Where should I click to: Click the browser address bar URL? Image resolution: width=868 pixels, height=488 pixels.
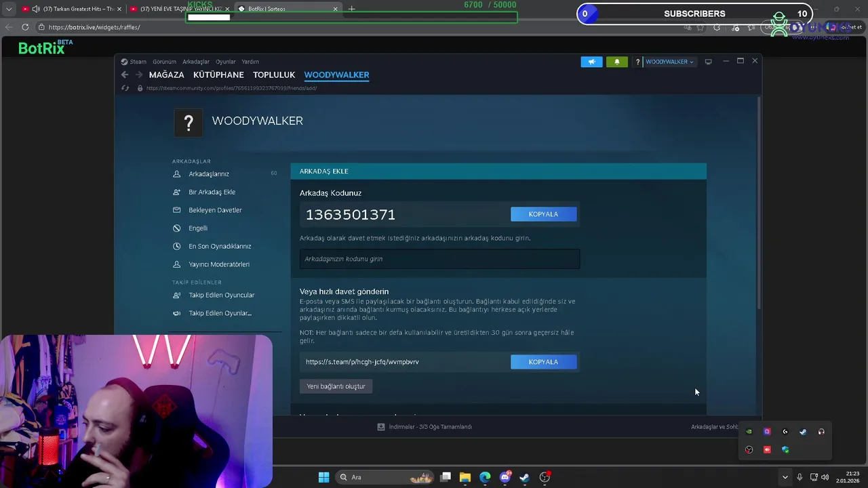click(x=94, y=27)
